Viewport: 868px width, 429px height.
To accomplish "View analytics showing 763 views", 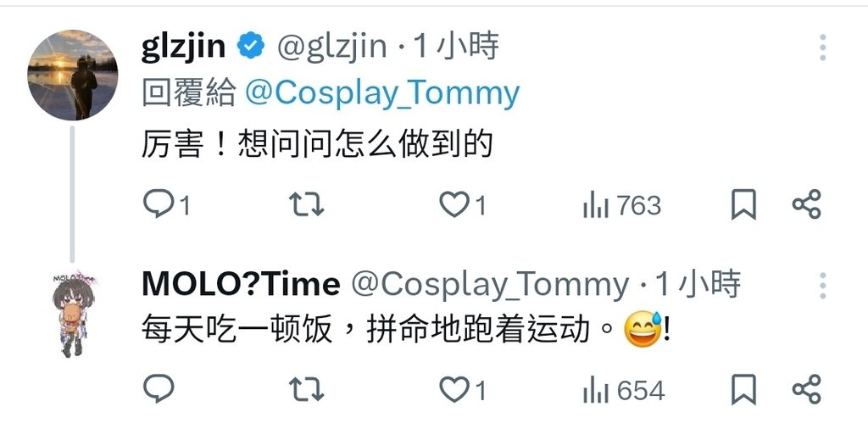I will point(622,205).
